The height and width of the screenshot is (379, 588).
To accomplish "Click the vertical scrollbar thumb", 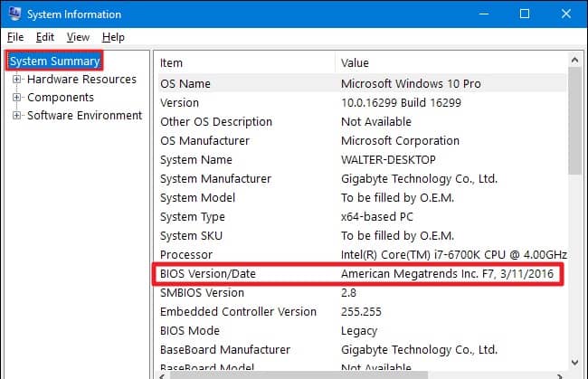I will pyautogui.click(x=574, y=120).
